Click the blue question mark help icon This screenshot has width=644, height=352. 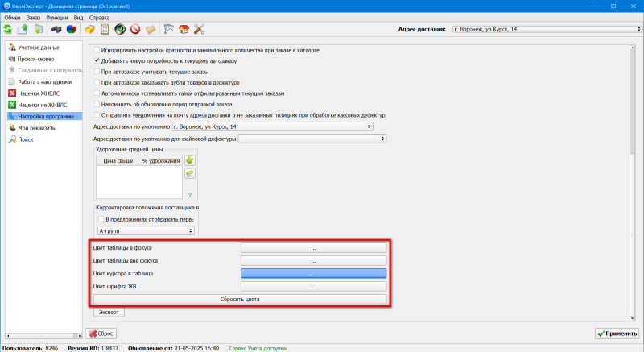click(x=190, y=195)
